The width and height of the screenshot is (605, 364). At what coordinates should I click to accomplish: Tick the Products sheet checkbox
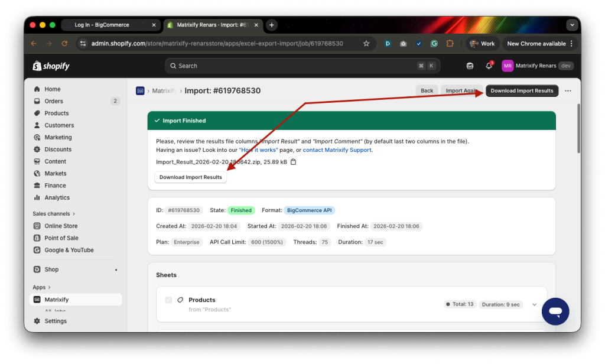[168, 300]
